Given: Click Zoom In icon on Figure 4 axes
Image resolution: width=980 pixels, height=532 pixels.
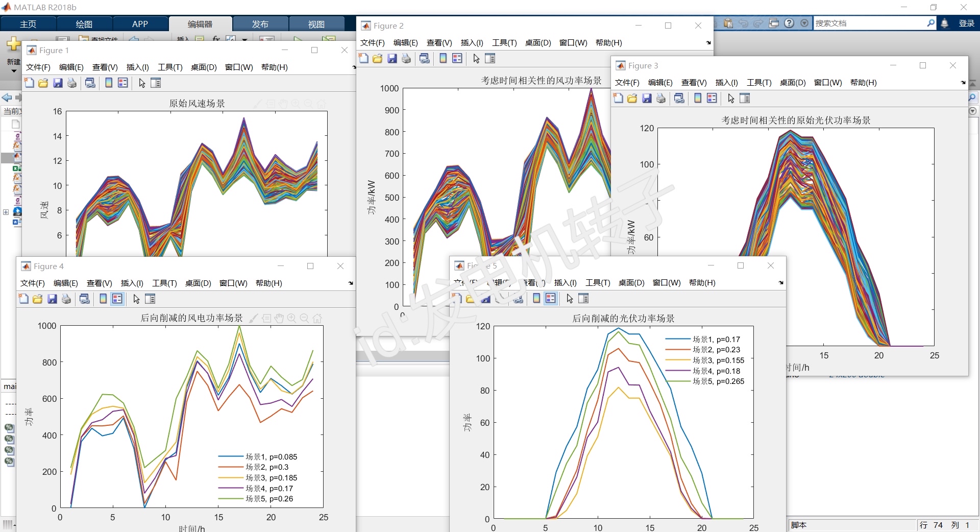Looking at the screenshot, I should [x=292, y=318].
